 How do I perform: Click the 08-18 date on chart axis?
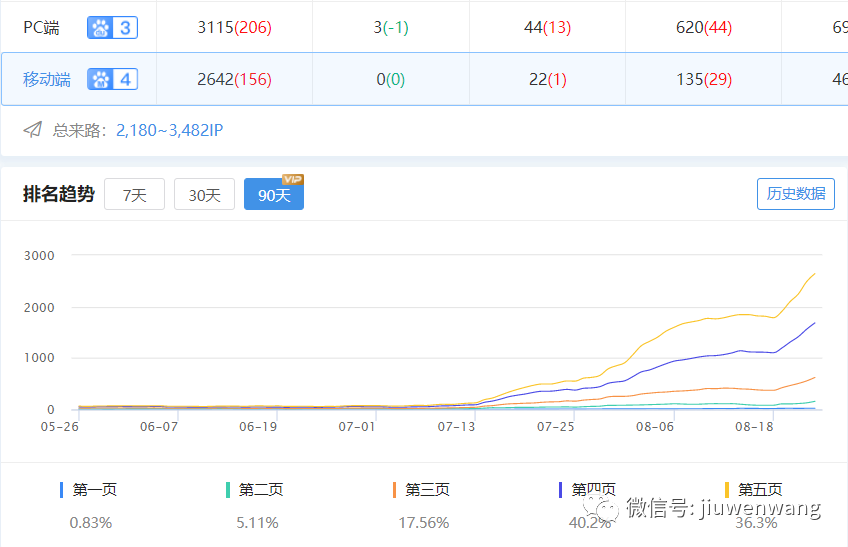point(754,427)
